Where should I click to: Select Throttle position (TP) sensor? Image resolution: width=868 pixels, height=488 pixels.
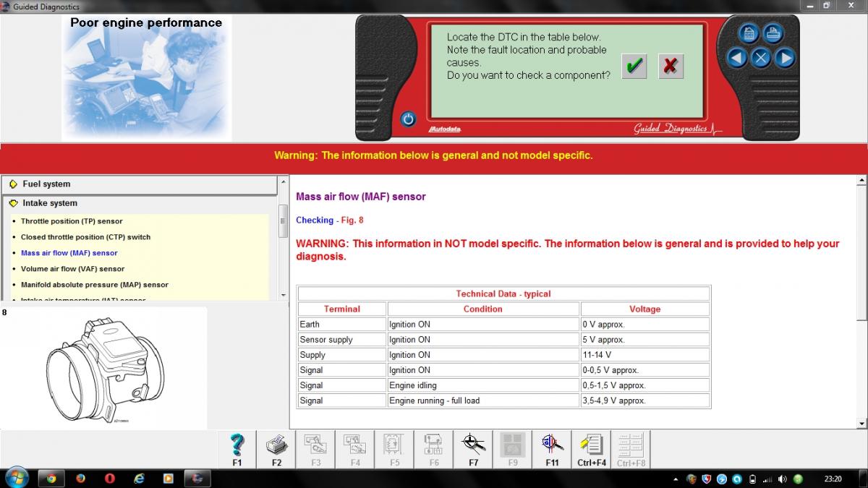point(72,221)
